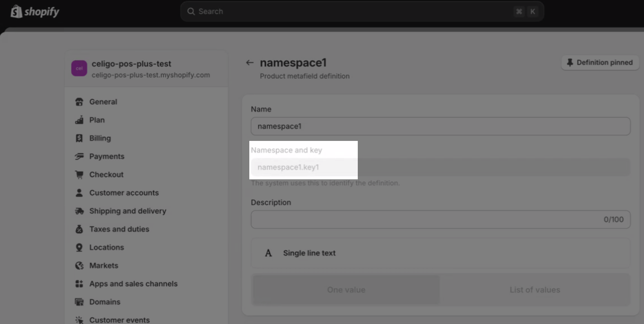The width and height of the screenshot is (644, 324).
Task: Click the Locations pin icon
Action: click(79, 247)
